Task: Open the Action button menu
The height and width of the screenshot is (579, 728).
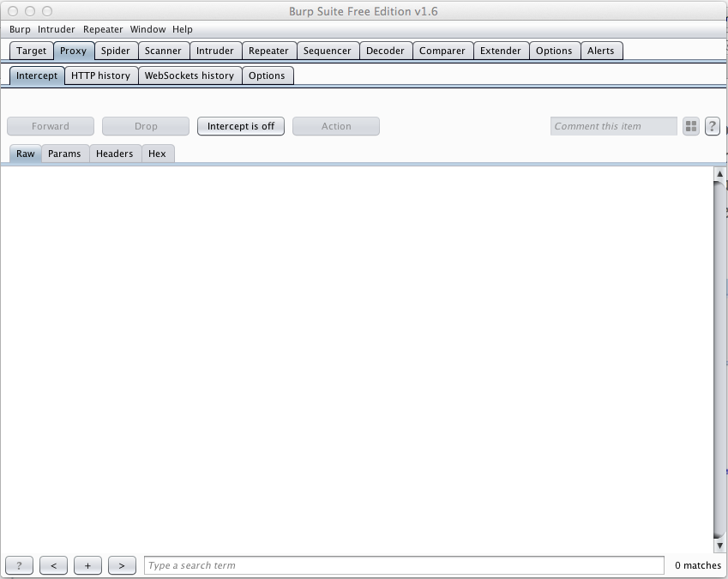Action: coord(336,126)
